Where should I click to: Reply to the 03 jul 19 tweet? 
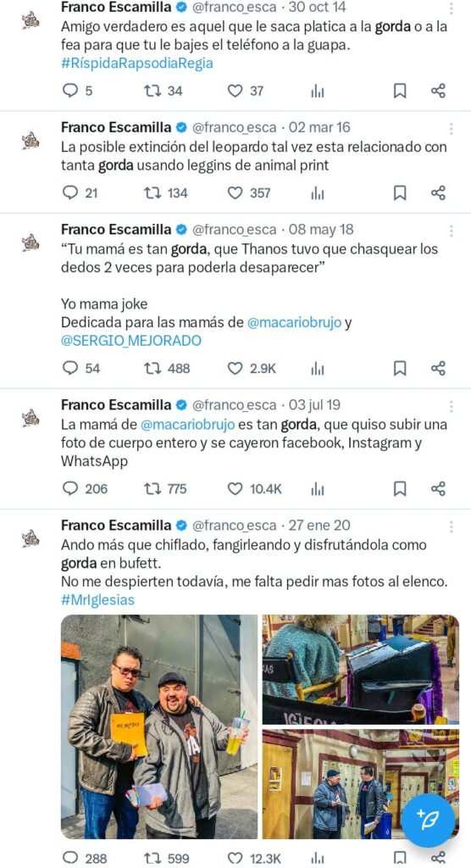pos(70,488)
